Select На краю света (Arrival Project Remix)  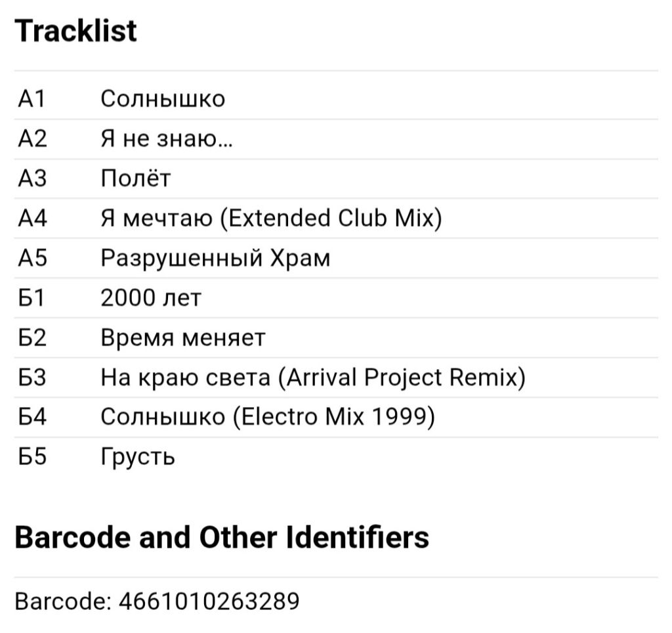[336, 378]
